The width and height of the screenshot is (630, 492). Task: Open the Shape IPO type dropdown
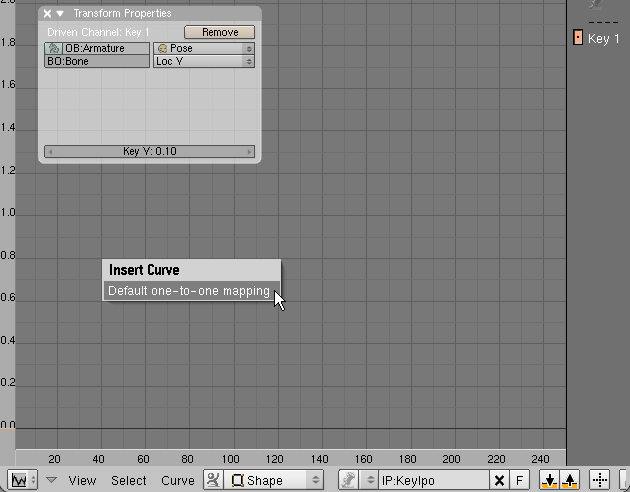pos(274,480)
